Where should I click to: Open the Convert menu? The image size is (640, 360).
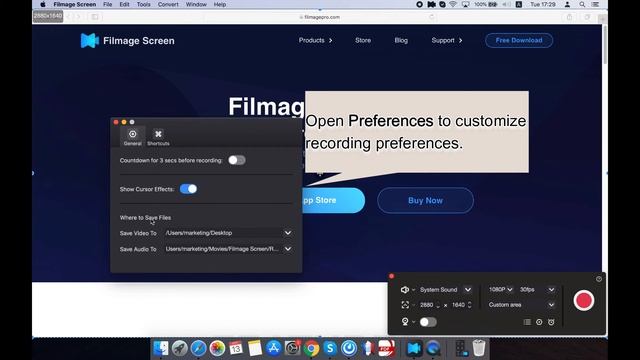(x=168, y=4)
